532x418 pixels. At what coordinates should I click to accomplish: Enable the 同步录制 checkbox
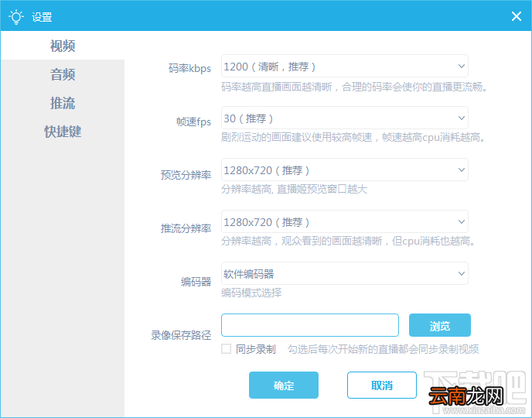(227, 349)
